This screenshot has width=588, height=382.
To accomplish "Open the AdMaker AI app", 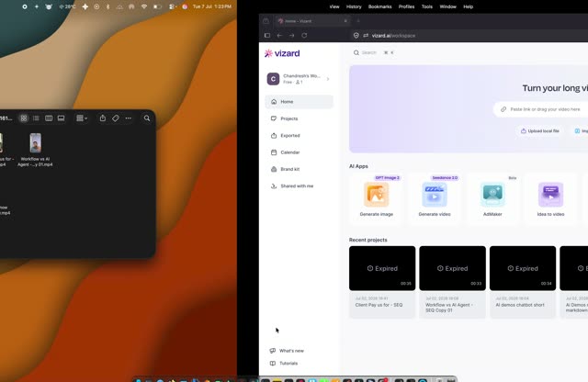I will pos(492,198).
